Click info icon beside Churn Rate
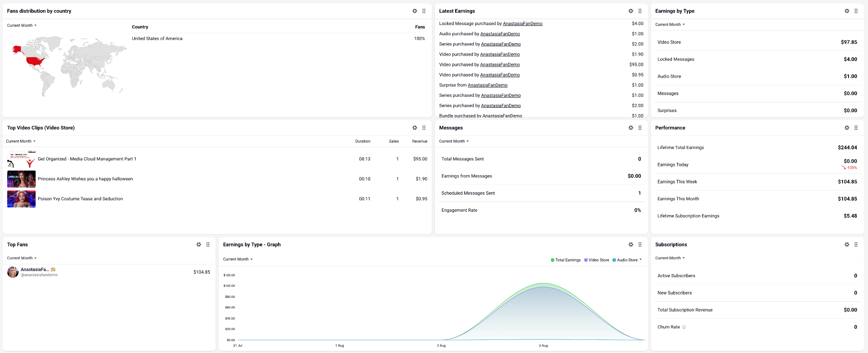 (x=684, y=327)
